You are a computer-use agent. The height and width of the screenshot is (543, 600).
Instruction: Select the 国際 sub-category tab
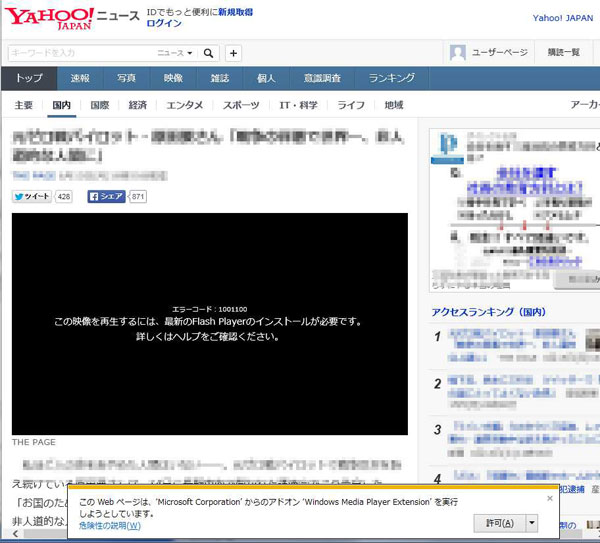click(x=99, y=105)
